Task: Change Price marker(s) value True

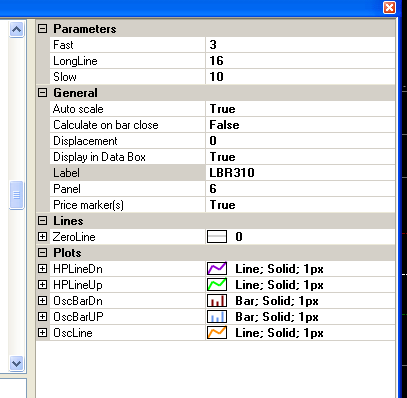Action: point(300,205)
